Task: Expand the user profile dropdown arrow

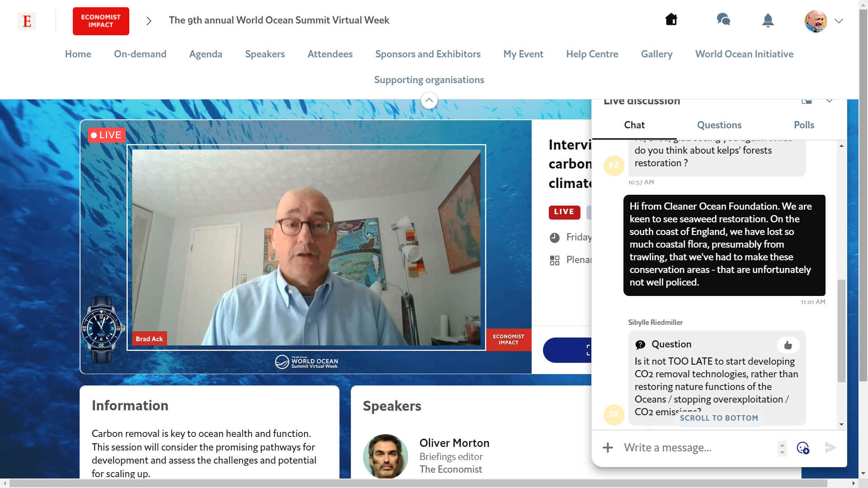Action: [839, 21]
